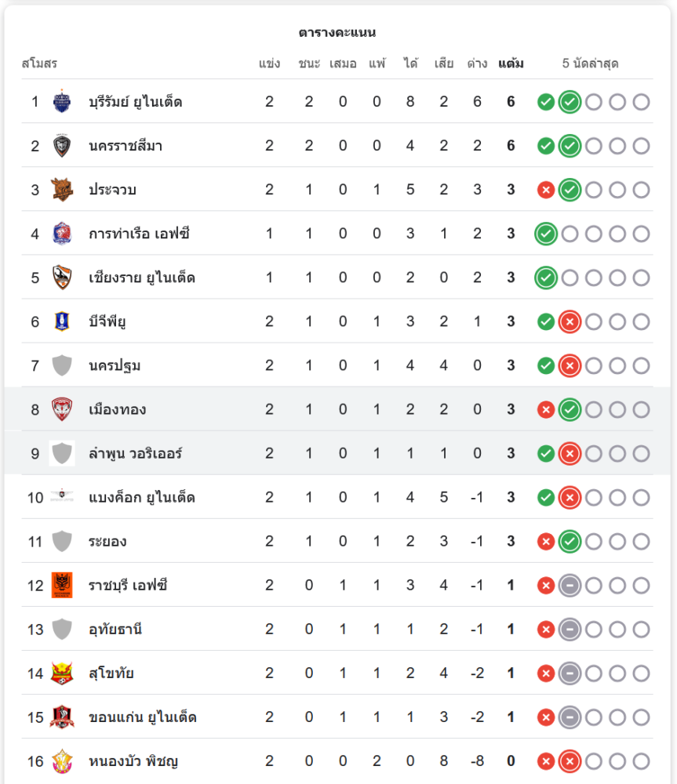This screenshot has width=677, height=784.
Task: Click the Buriram United club logo
Action: (x=62, y=101)
